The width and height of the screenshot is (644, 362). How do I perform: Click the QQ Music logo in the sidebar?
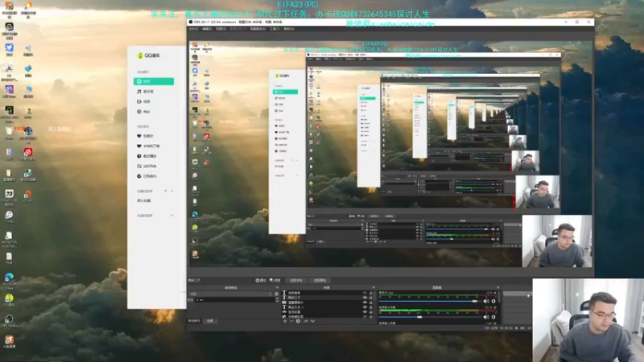click(149, 56)
